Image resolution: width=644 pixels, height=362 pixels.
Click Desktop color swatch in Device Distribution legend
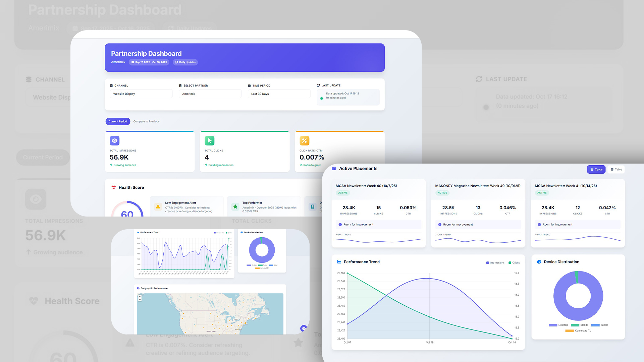click(552, 325)
